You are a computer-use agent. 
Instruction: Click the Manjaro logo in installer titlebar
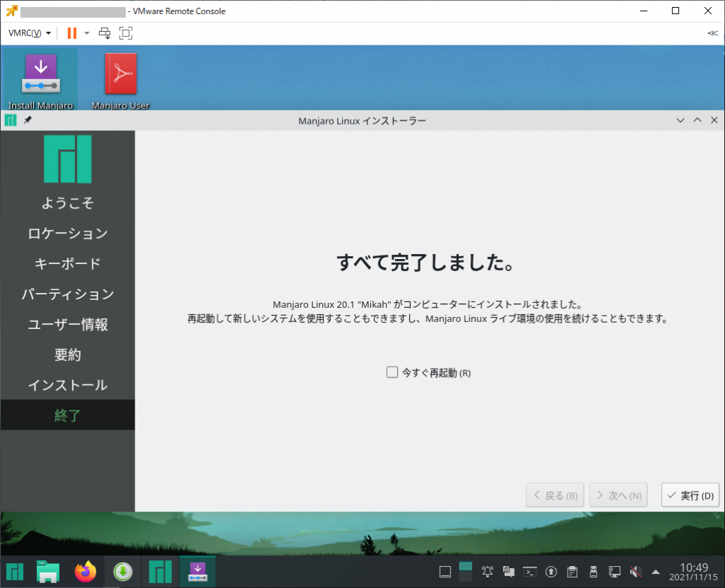[x=11, y=120]
